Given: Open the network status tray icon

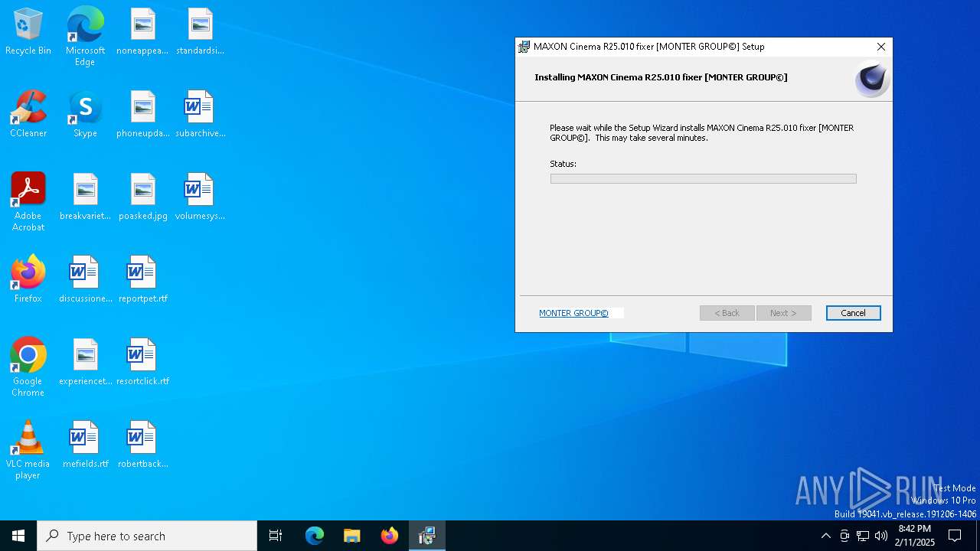Looking at the screenshot, I should click(863, 536).
